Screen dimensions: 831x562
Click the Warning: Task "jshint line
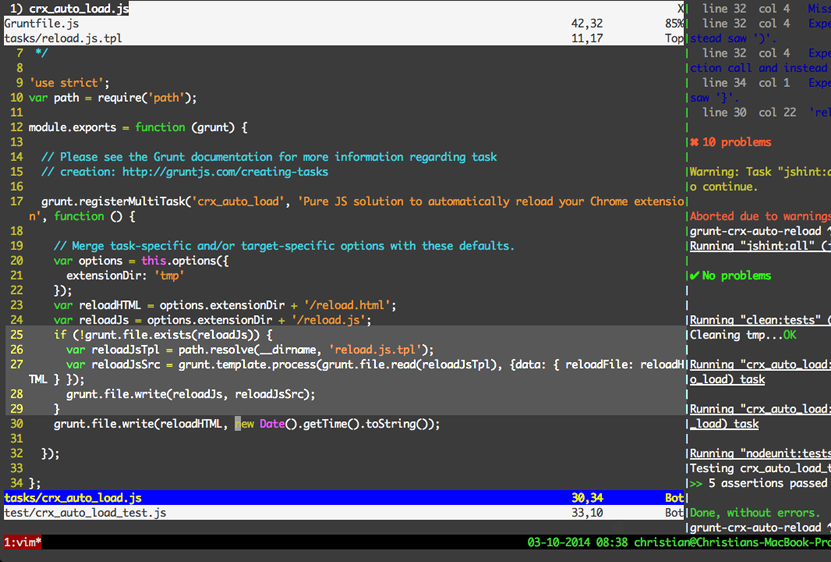pos(760,172)
